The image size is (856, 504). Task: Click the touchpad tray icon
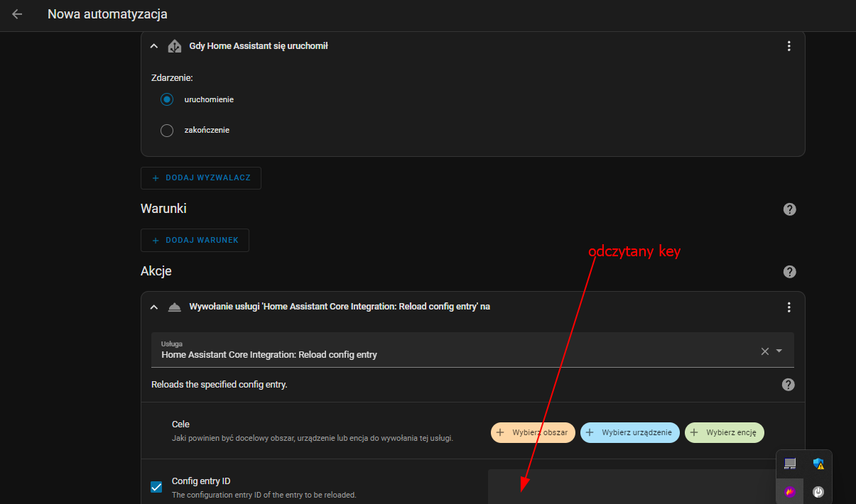point(790,464)
